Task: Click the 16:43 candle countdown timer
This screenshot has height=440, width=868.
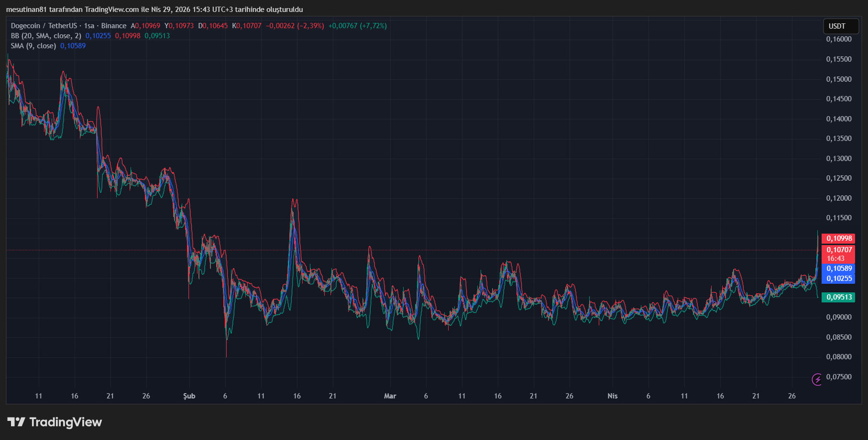Action: 835,258
